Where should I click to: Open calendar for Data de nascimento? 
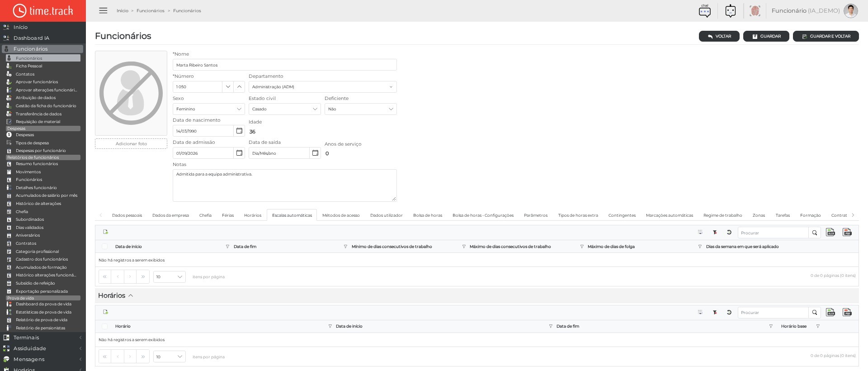[239, 131]
